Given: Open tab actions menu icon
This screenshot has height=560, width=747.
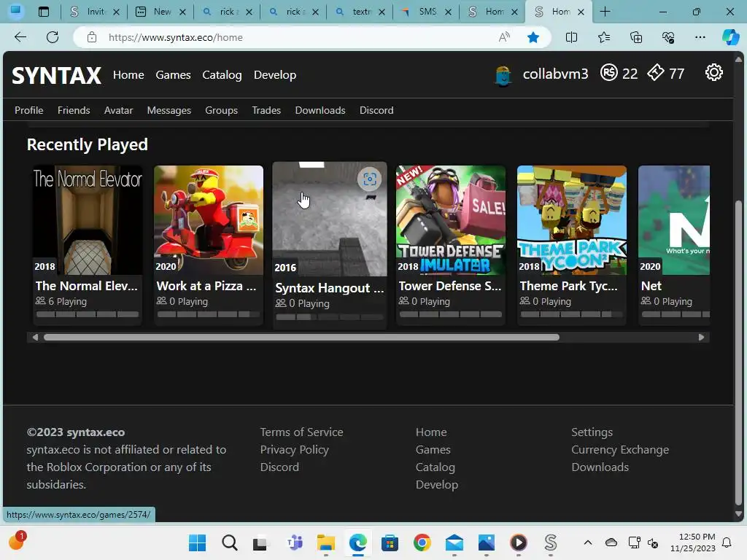Looking at the screenshot, I should [x=43, y=12].
